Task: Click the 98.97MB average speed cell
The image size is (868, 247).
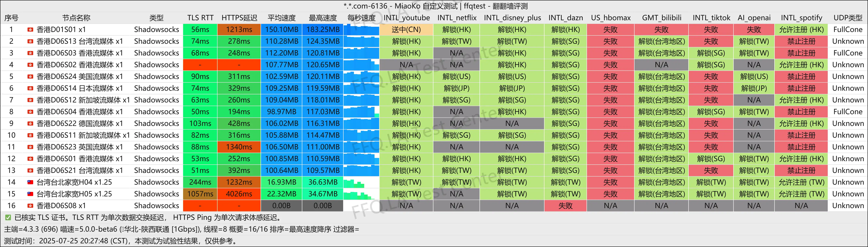Action: [282, 112]
